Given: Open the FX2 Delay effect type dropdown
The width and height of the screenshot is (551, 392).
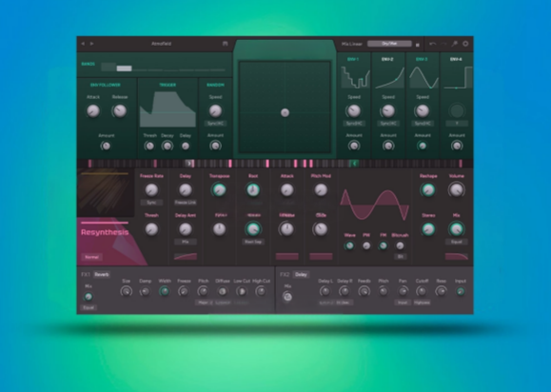Looking at the screenshot, I should (301, 275).
